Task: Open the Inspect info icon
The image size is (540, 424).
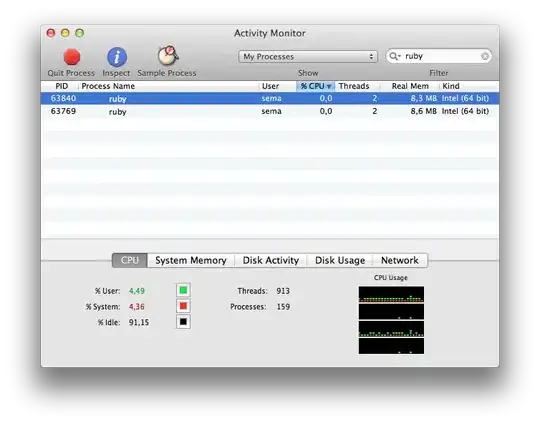Action: coord(117,57)
